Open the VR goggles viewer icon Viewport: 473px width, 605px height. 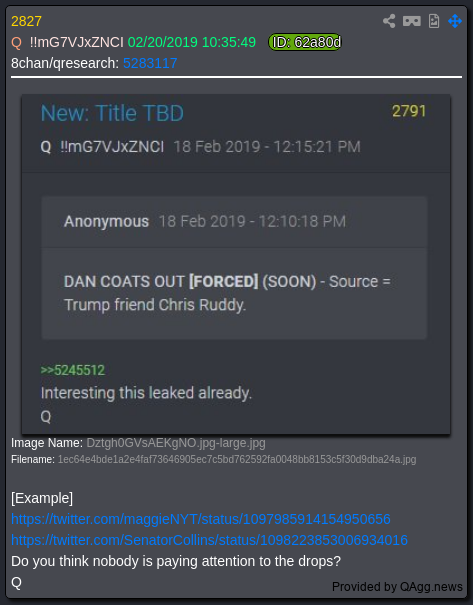point(412,21)
